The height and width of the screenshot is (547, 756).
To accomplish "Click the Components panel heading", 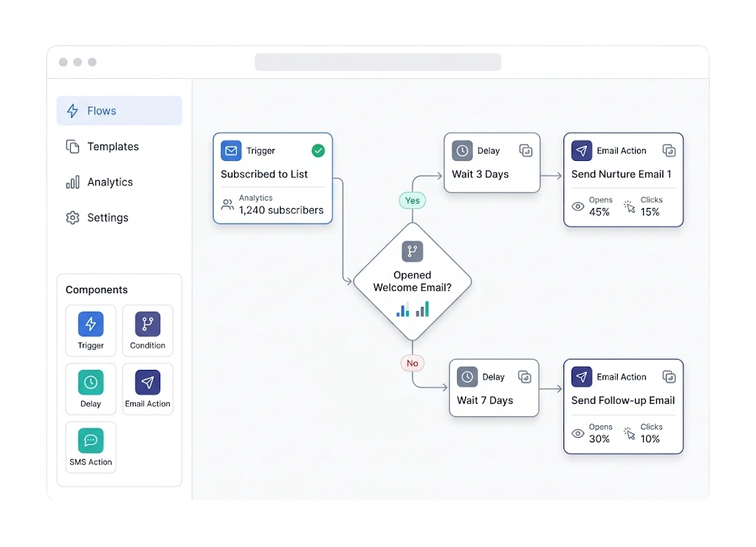I will pyautogui.click(x=97, y=289).
